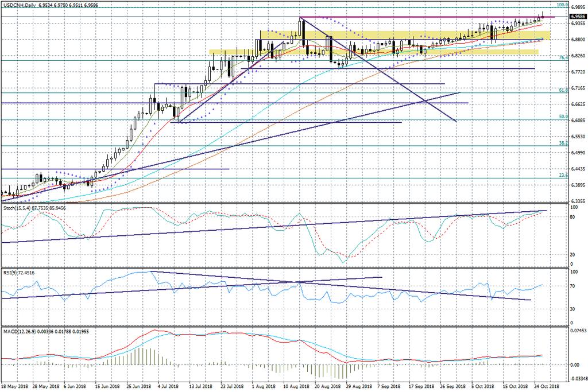Click the 6.3355 price scale label

pyautogui.click(x=578, y=201)
